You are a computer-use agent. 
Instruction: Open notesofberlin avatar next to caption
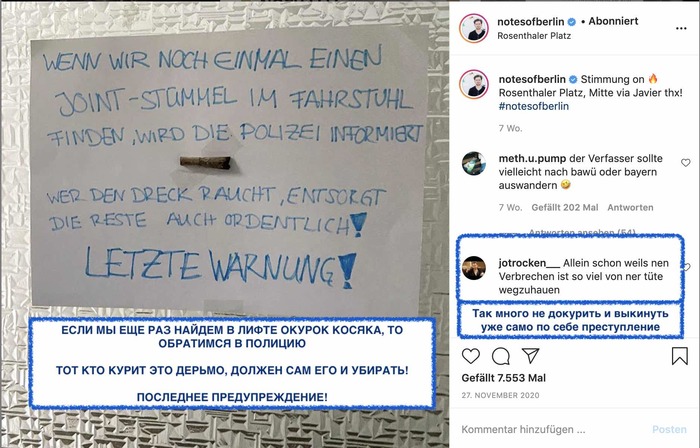(x=474, y=84)
